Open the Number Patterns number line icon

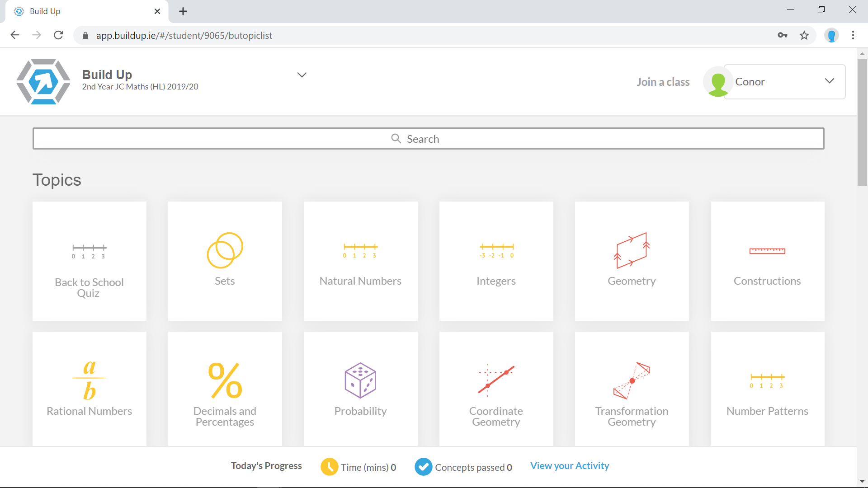[767, 380]
